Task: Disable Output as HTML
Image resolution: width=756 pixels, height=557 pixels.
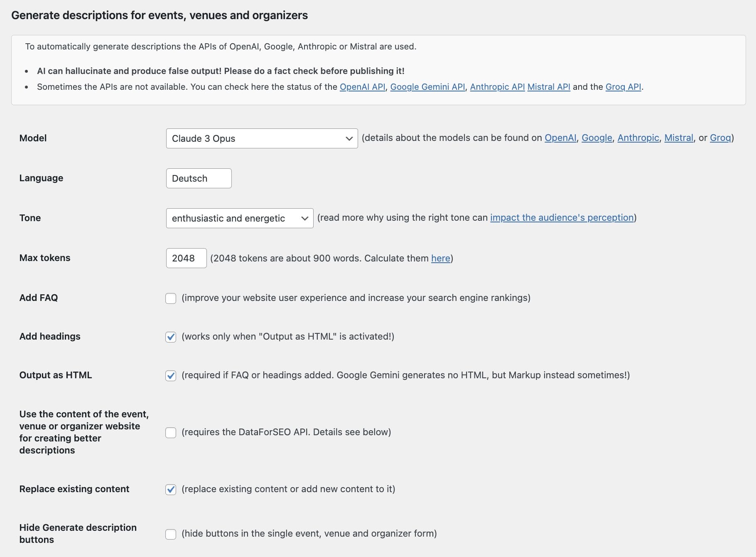Action: click(171, 375)
